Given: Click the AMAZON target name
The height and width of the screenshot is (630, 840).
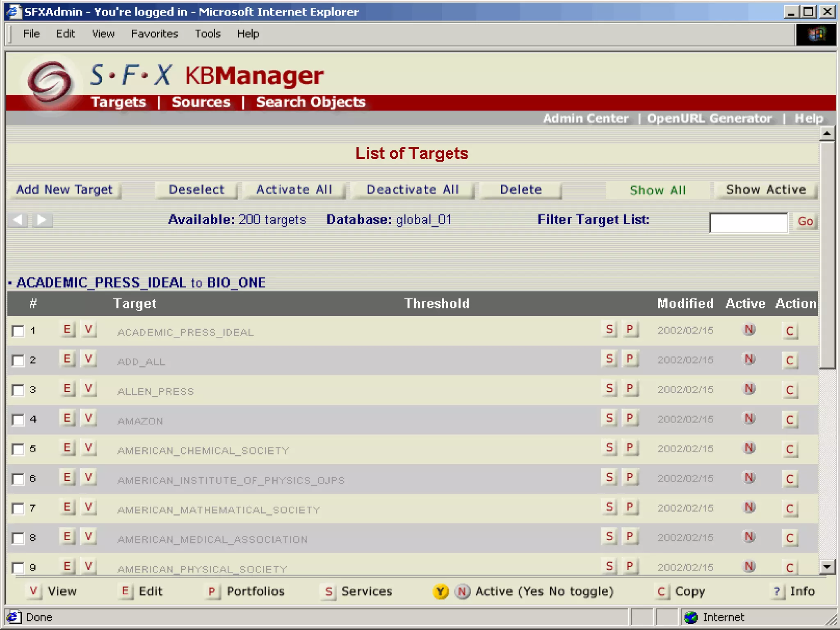Looking at the screenshot, I should 140,421.
